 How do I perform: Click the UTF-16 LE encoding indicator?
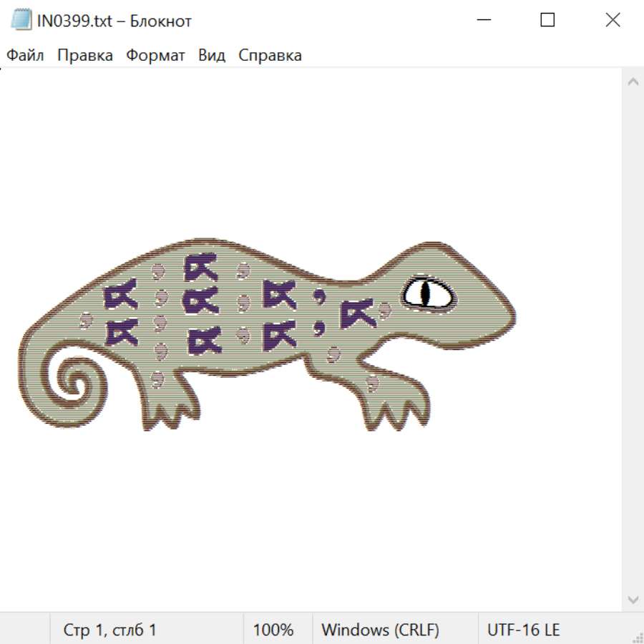click(523, 630)
